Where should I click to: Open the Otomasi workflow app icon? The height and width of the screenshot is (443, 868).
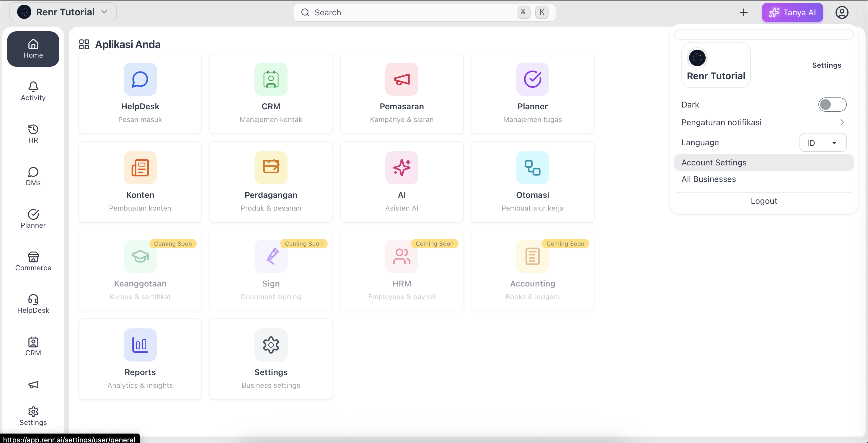[532, 168]
